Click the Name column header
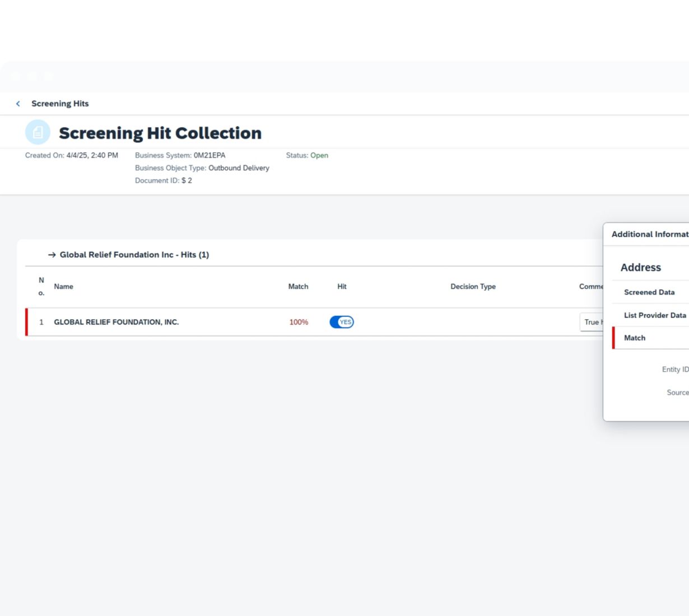Screen dimensions: 689x616 pos(63,287)
